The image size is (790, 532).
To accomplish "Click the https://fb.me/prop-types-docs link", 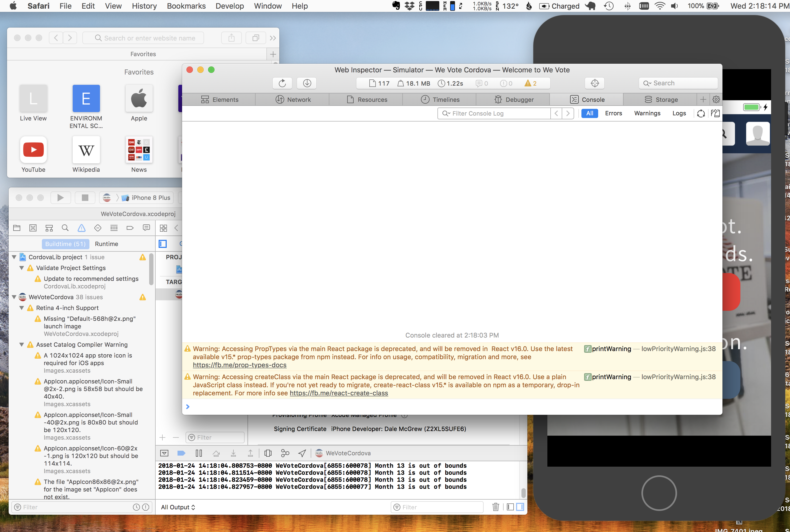I will click(239, 365).
